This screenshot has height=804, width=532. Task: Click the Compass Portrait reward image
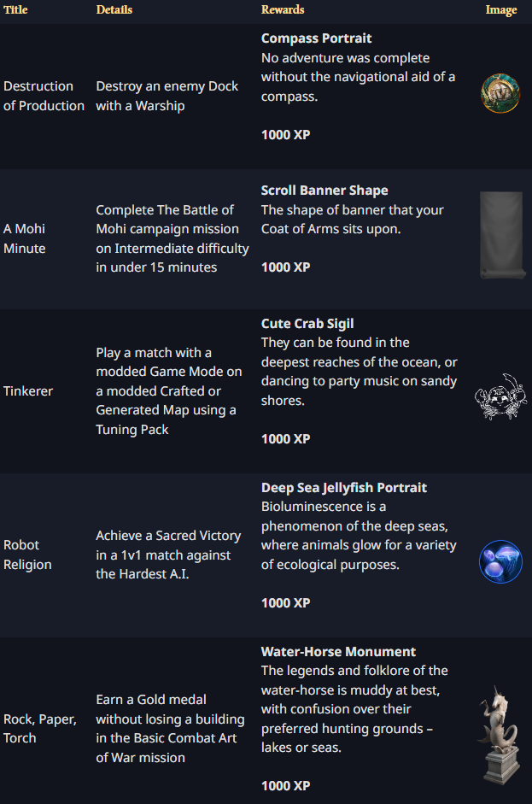point(500,93)
